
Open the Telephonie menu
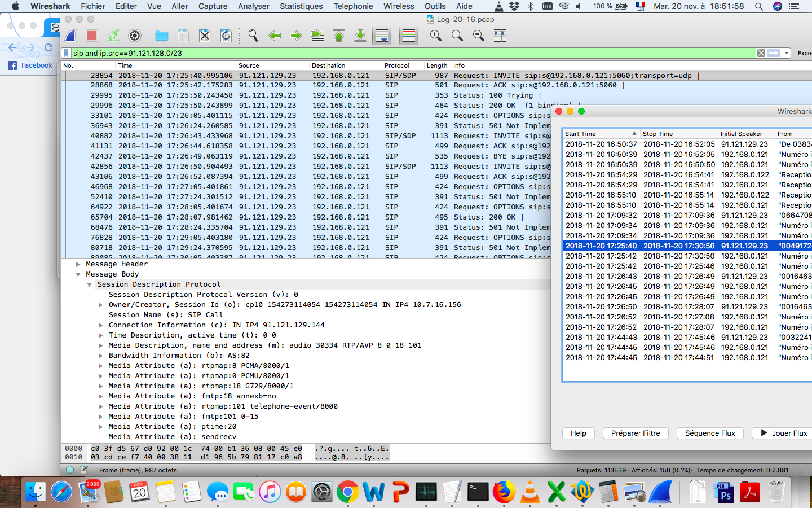pos(353,6)
